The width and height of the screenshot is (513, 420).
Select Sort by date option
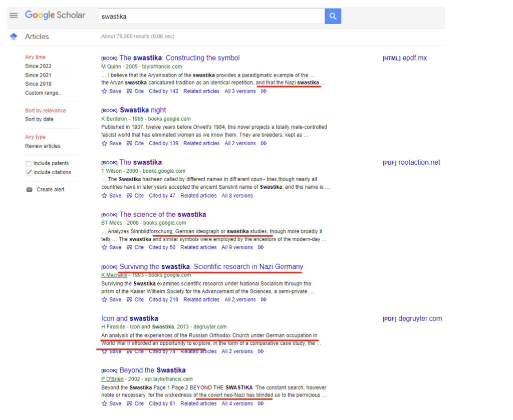pyautogui.click(x=39, y=119)
